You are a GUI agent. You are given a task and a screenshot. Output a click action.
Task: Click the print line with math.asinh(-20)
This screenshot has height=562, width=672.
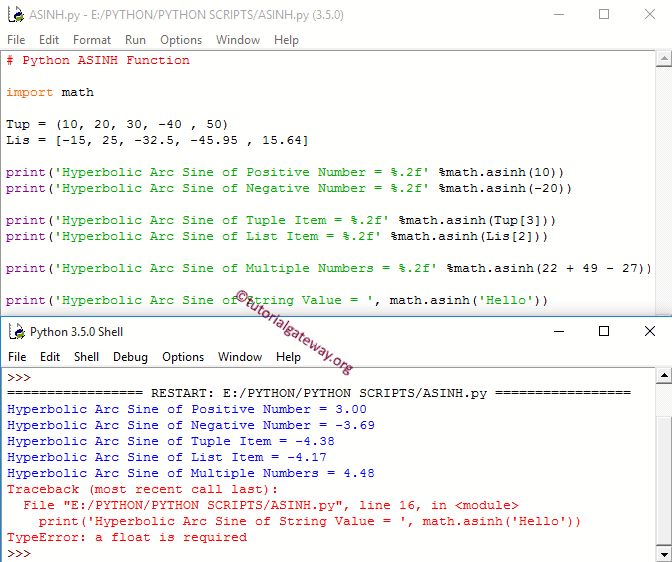tap(289, 188)
